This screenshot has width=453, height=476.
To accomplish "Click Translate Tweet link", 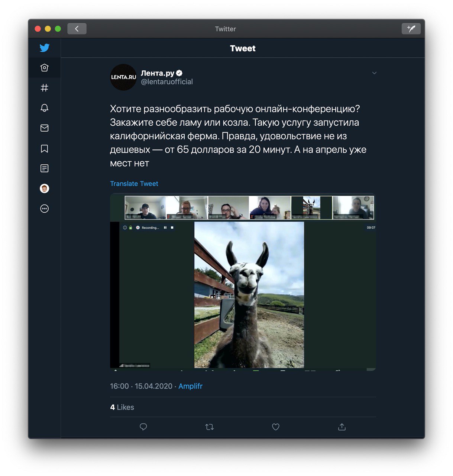I will 134,184.
